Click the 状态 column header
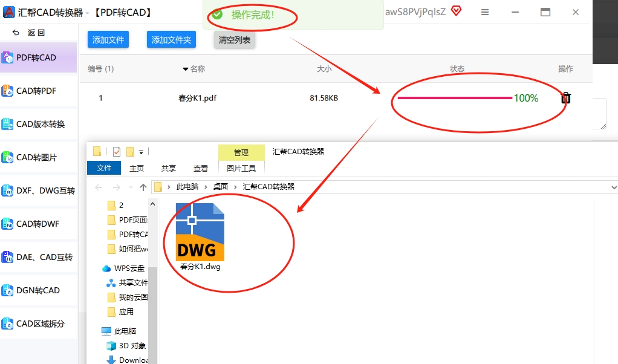This screenshot has width=618, height=364. [x=457, y=69]
